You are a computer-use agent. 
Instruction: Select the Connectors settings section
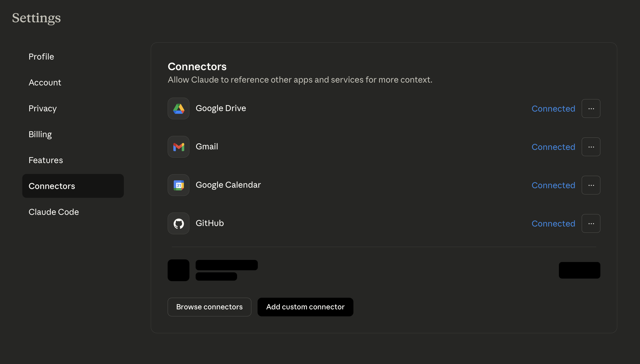52,186
